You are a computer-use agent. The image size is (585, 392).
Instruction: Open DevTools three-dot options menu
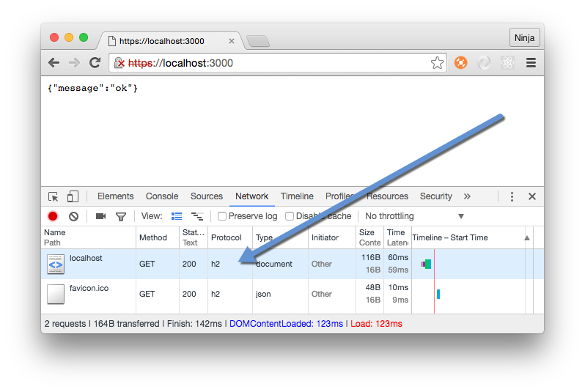click(512, 196)
